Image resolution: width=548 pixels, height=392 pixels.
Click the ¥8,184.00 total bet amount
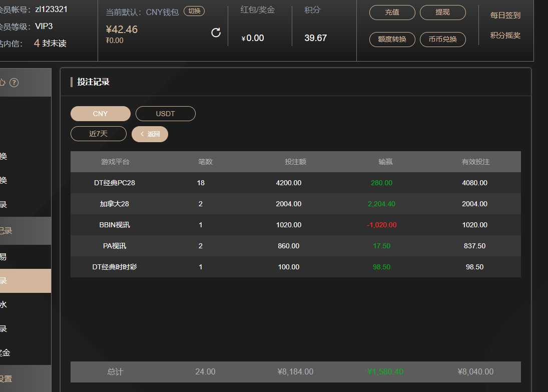295,371
